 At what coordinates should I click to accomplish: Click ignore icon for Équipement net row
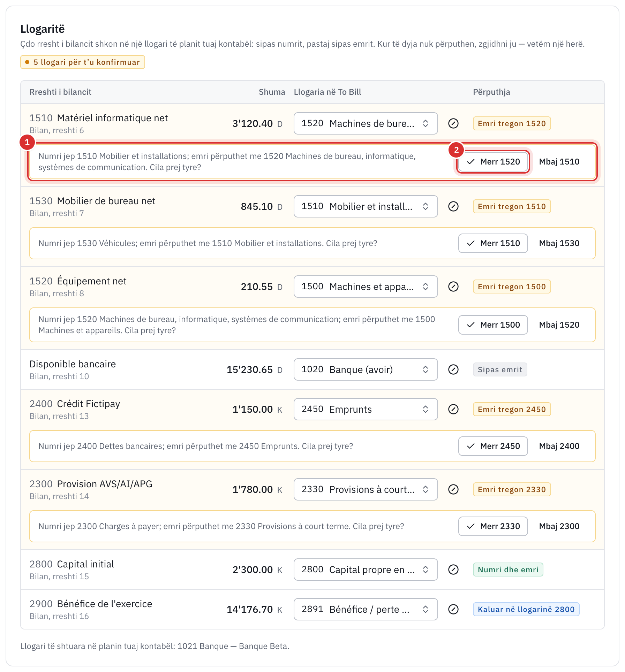[453, 287]
